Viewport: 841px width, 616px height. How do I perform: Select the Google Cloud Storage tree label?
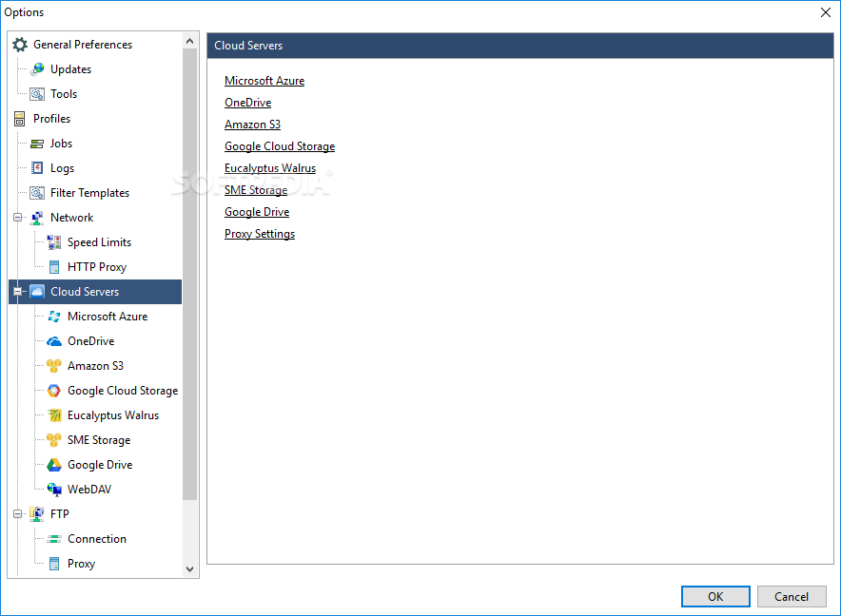(x=123, y=391)
